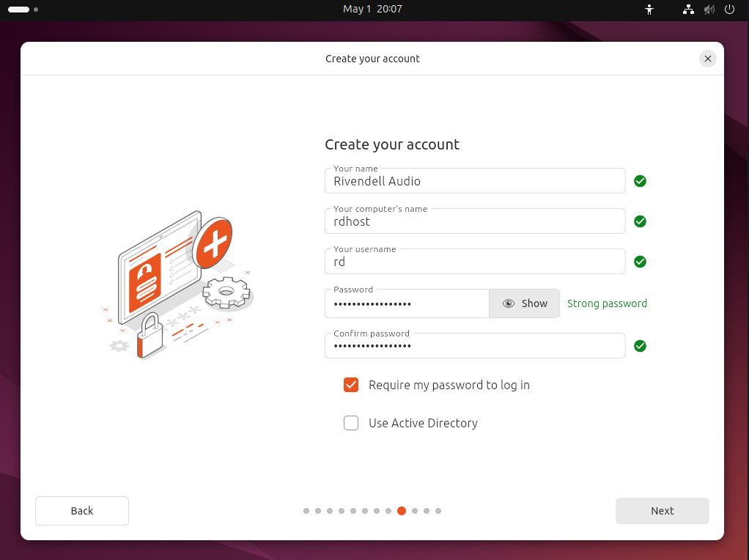Show the password with the eye button
This screenshot has height=560, width=749.
point(524,303)
